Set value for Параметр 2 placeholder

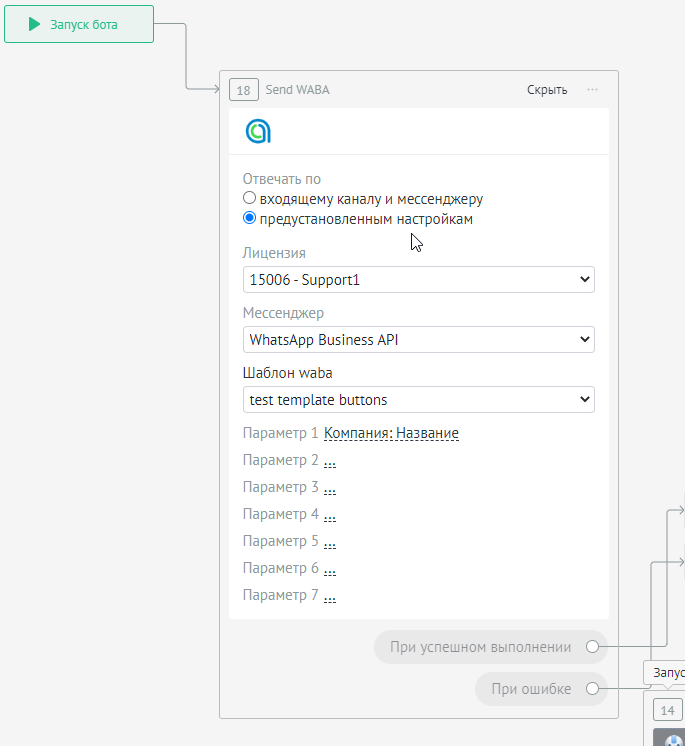330,461
